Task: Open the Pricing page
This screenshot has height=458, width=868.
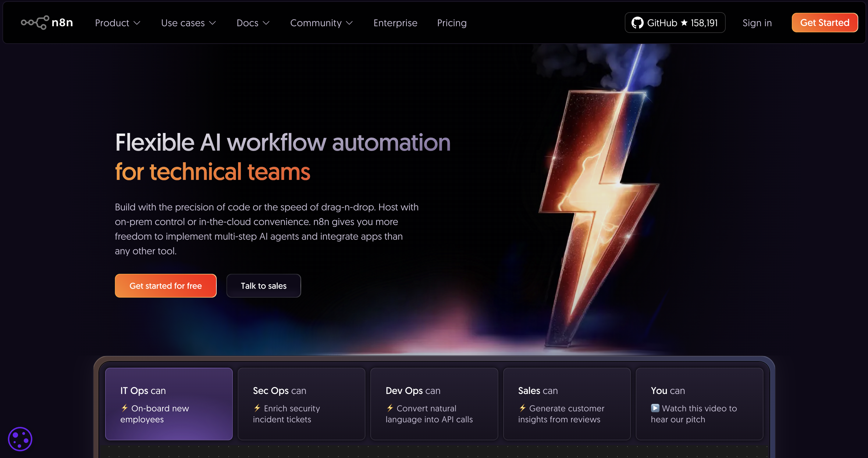Action: tap(451, 23)
